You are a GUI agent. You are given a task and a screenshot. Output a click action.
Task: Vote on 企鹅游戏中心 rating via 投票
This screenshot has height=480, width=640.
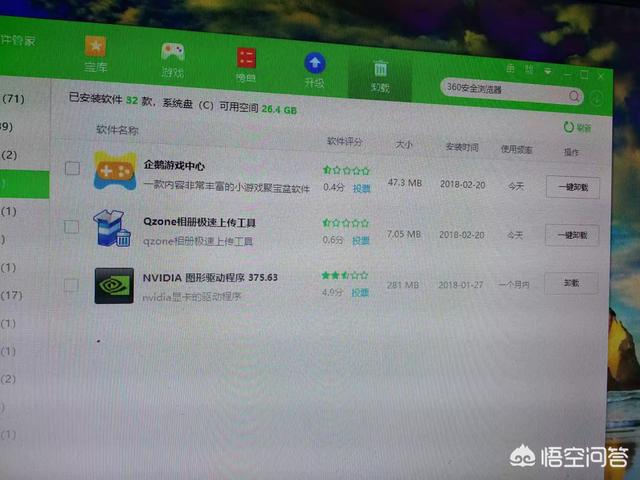(x=361, y=189)
